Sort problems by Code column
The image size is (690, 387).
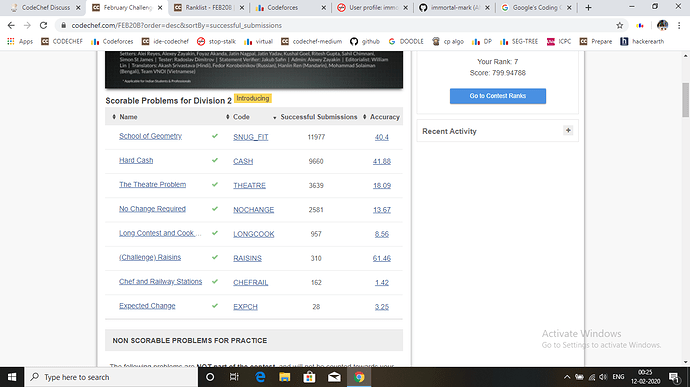[238, 117]
